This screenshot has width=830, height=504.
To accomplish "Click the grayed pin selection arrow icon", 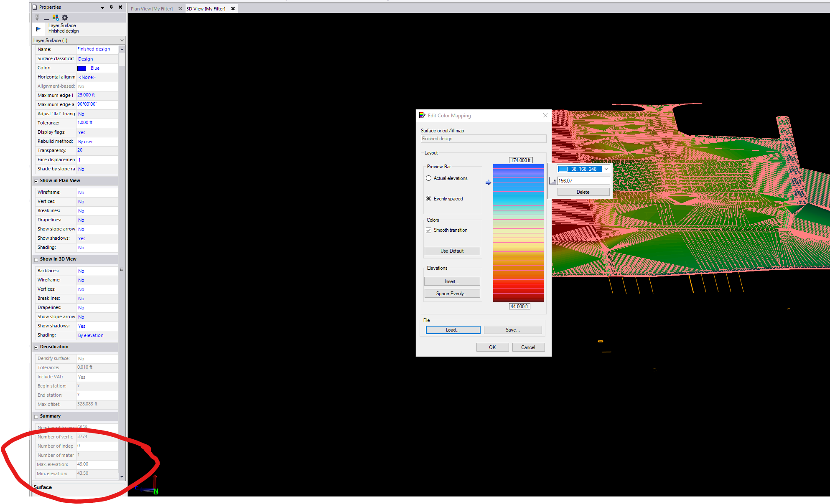I will 37,18.
